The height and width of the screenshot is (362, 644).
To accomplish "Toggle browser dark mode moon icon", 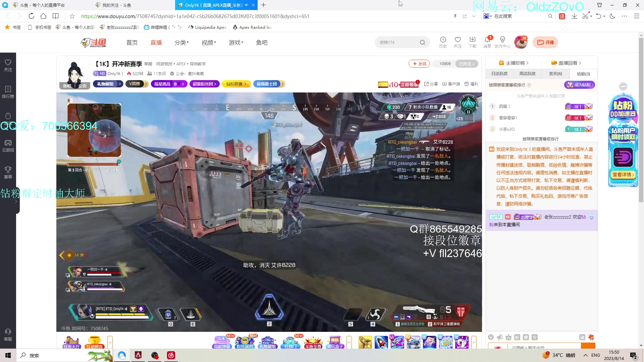I will [612, 16].
